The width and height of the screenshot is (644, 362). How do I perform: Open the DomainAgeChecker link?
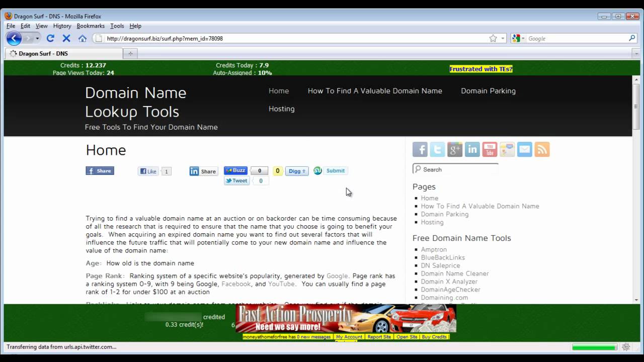(451, 290)
